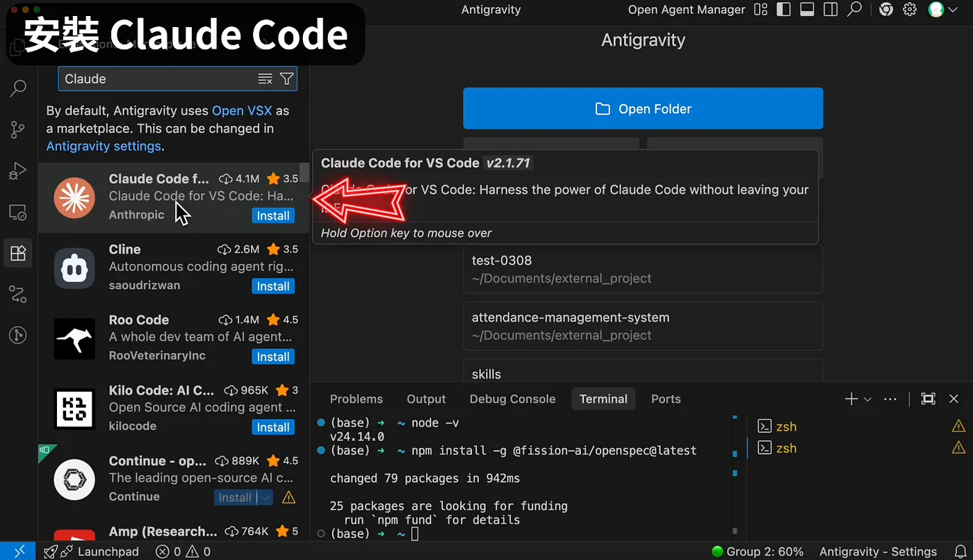
Task: Switch to the Debug Console tab
Action: click(512, 399)
